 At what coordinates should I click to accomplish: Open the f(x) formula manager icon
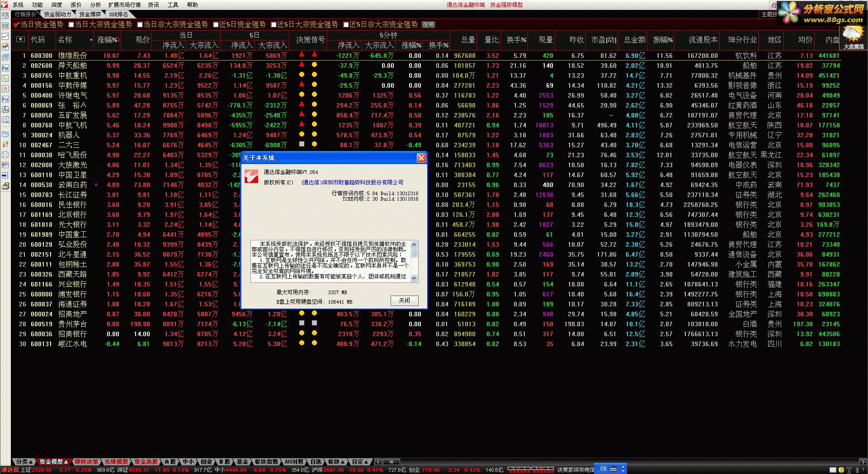[5, 110]
